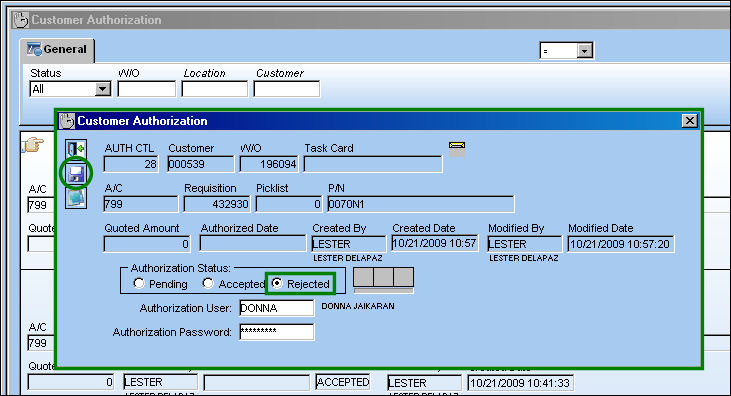Screen dimensions: 731x396
Task: Open the Status dropdown set to All
Action: tap(103, 89)
